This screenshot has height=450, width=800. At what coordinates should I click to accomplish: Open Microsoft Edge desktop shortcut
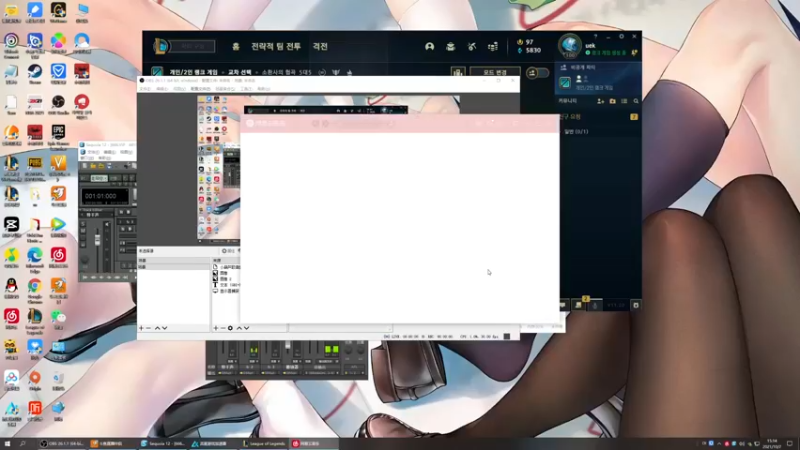coord(35,258)
